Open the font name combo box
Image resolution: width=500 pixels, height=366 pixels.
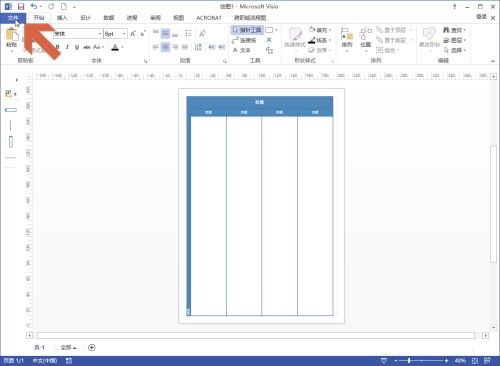tap(78, 34)
